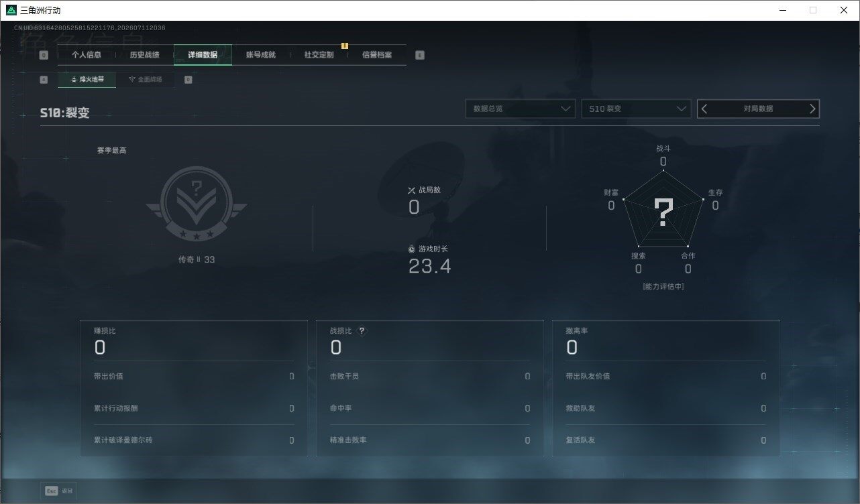The height and width of the screenshot is (504, 860).
Task: Click the A key mode-switch icon
Action: (44, 80)
